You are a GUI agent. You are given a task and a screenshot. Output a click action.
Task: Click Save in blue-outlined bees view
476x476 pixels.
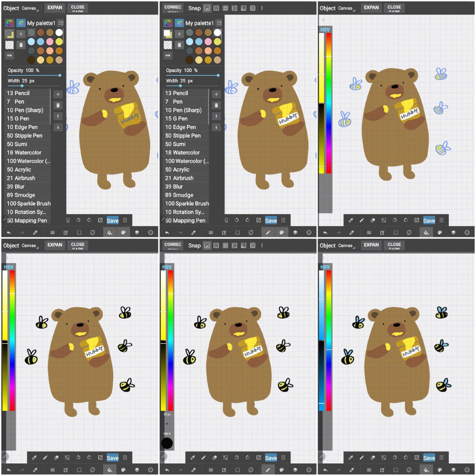pyautogui.click(x=429, y=221)
